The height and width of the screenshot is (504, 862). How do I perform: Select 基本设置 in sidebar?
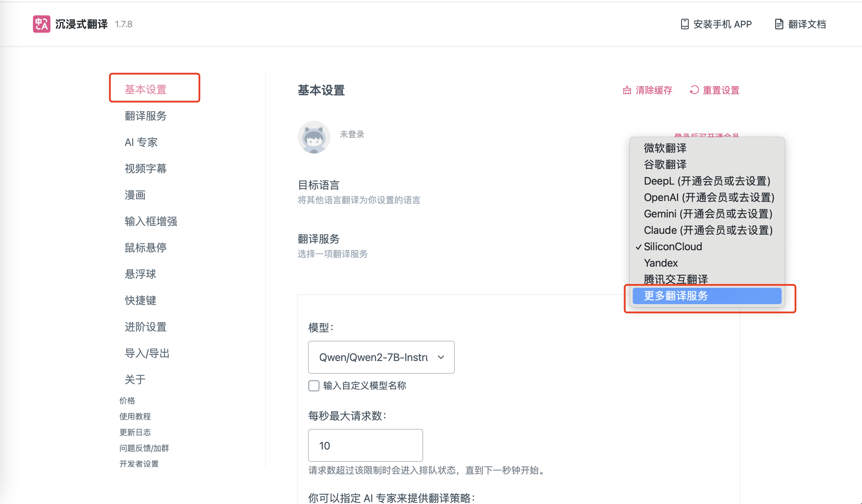point(145,89)
